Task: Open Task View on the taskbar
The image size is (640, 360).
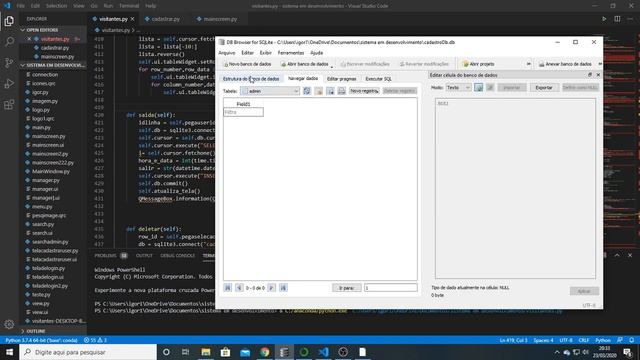Action: [185, 352]
